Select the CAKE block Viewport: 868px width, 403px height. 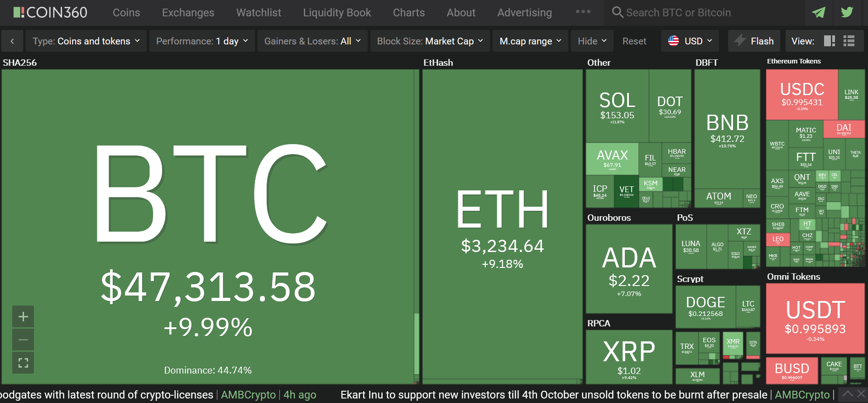(834, 366)
